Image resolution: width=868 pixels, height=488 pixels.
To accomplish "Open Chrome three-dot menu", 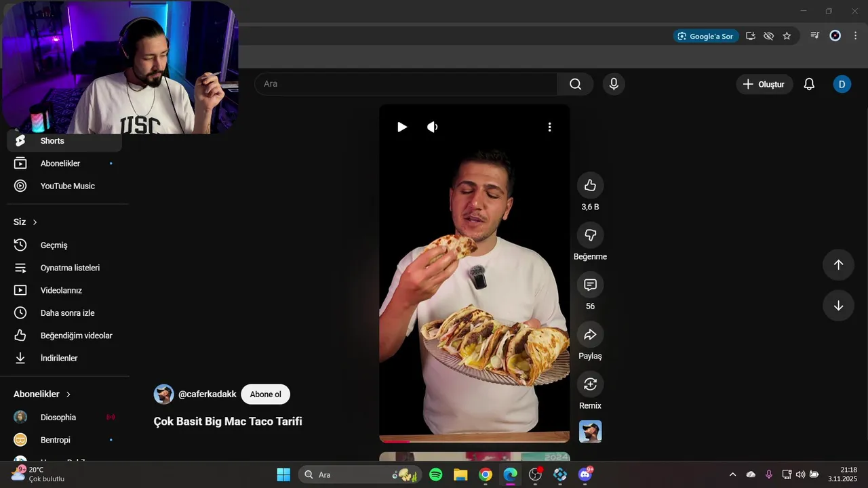I will click(x=855, y=35).
